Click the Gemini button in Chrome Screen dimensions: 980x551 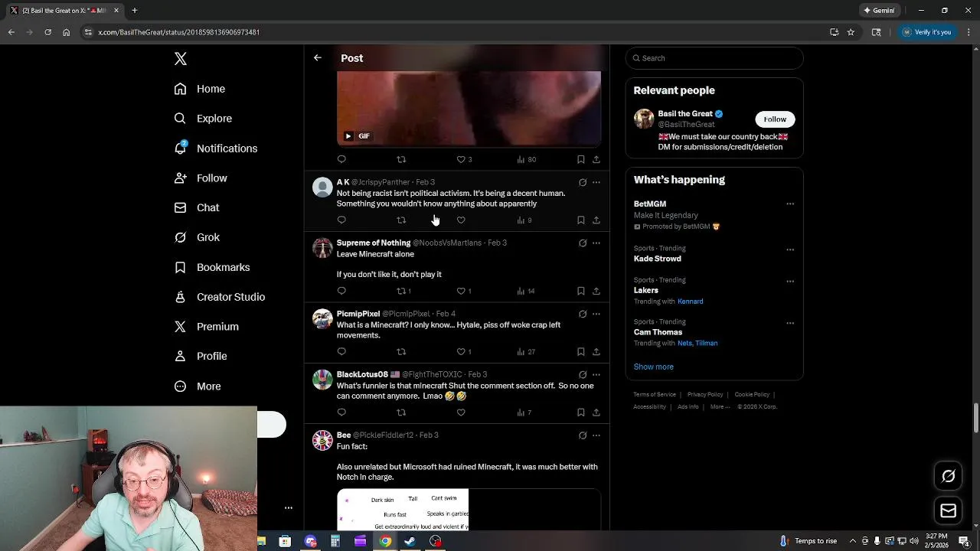pos(878,11)
